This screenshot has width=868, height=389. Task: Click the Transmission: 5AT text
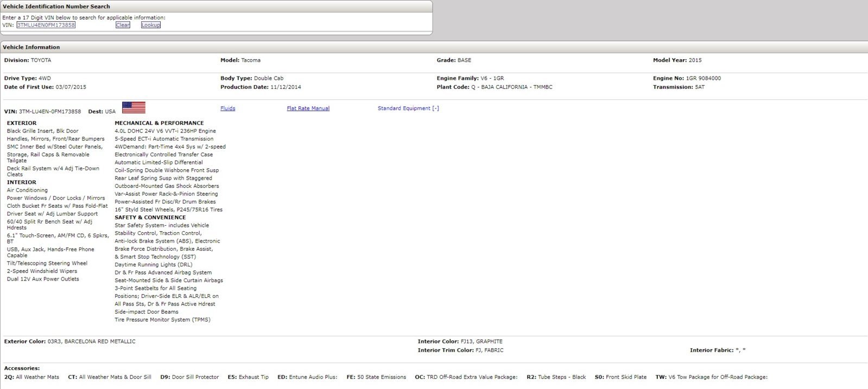(679, 87)
